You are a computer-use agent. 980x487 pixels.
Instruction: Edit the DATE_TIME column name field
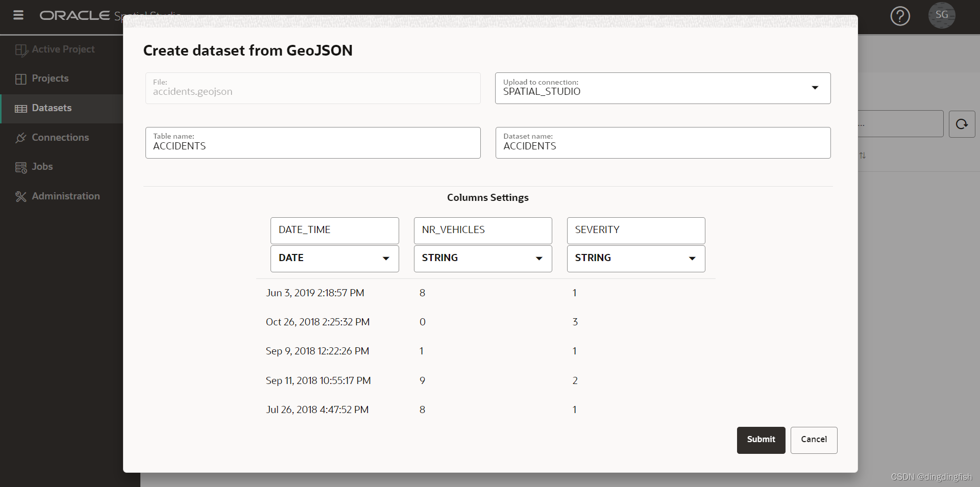[x=334, y=230]
